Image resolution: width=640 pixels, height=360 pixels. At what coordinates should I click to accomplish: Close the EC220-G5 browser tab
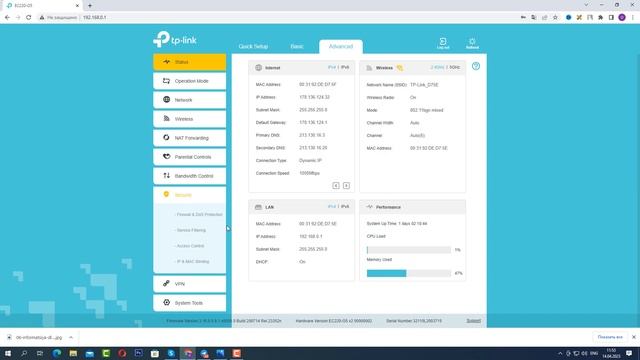click(x=77, y=6)
